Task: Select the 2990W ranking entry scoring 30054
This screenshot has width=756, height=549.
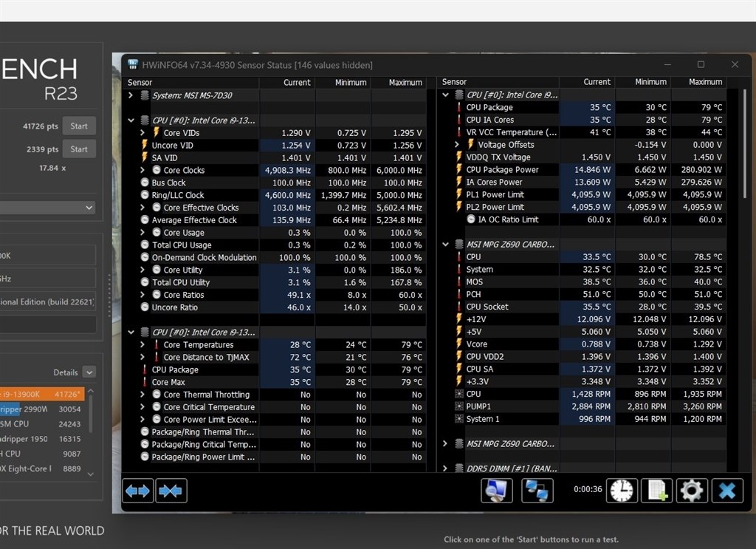Action: coord(42,409)
